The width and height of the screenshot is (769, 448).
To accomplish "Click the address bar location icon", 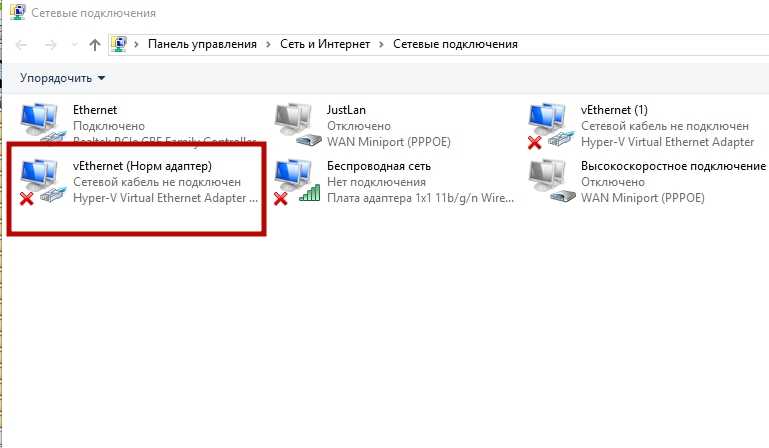I will click(x=119, y=44).
